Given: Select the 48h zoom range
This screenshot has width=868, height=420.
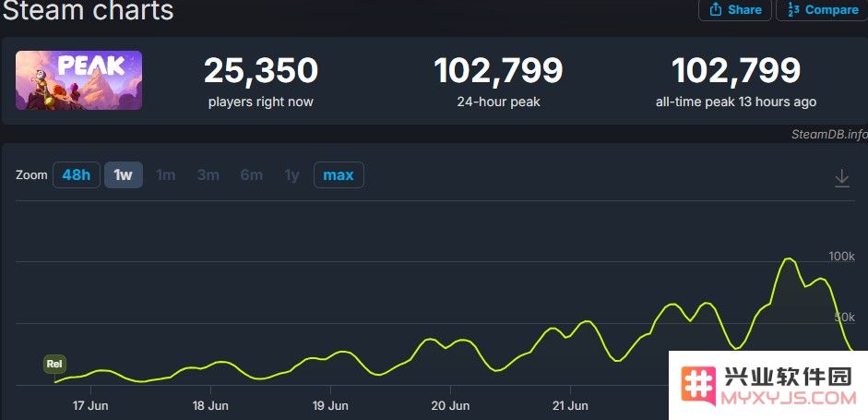Looking at the screenshot, I should (x=77, y=175).
